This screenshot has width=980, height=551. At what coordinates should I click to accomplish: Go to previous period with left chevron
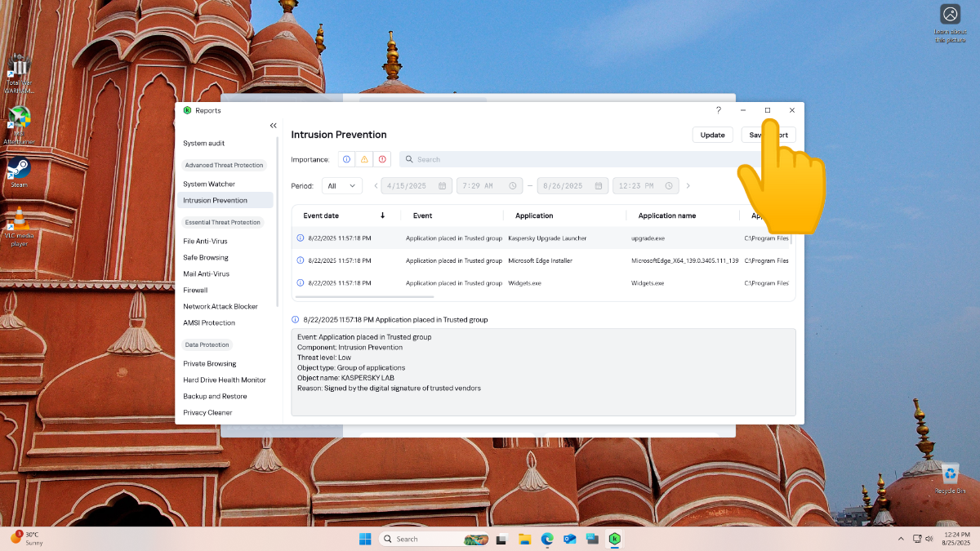[x=376, y=186]
